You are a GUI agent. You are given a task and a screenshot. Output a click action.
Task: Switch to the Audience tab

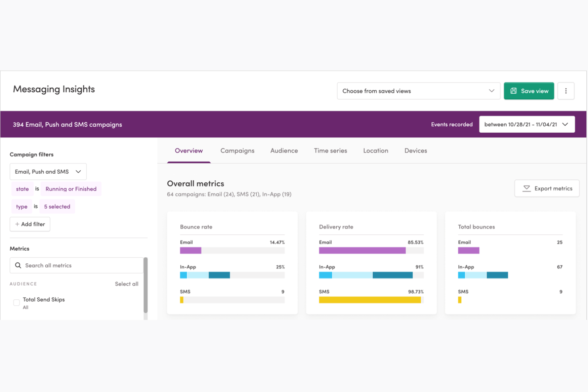(x=284, y=151)
